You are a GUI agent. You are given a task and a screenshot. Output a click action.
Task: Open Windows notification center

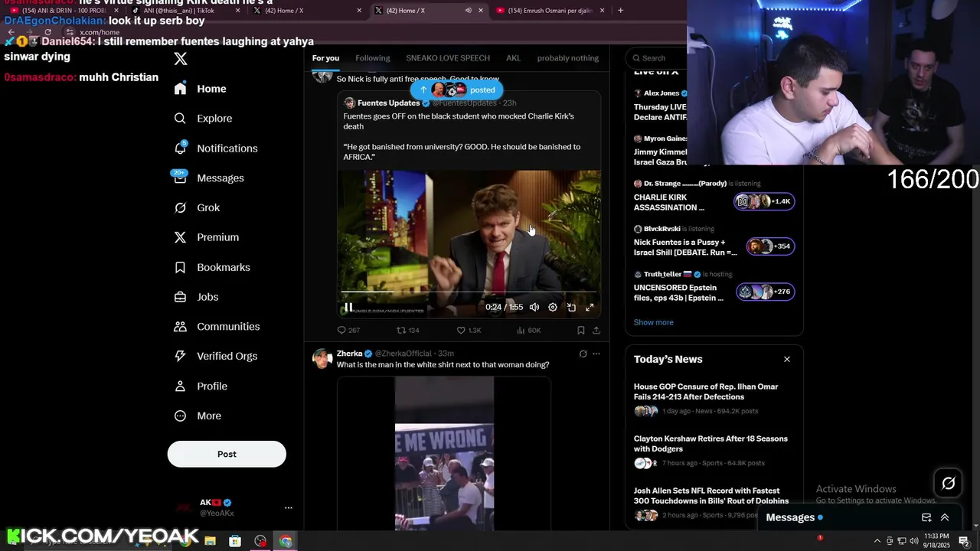pyautogui.click(x=964, y=541)
